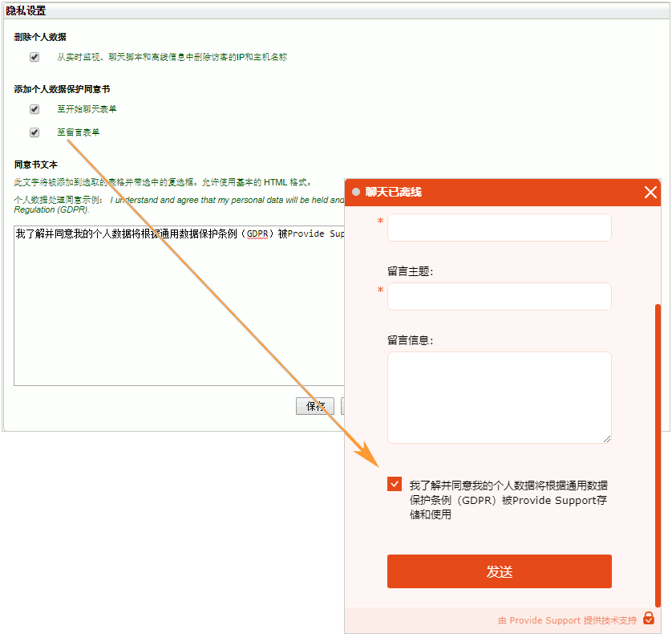Click the consent text editing area
Viewport: 672px width, 642px height.
[179, 305]
